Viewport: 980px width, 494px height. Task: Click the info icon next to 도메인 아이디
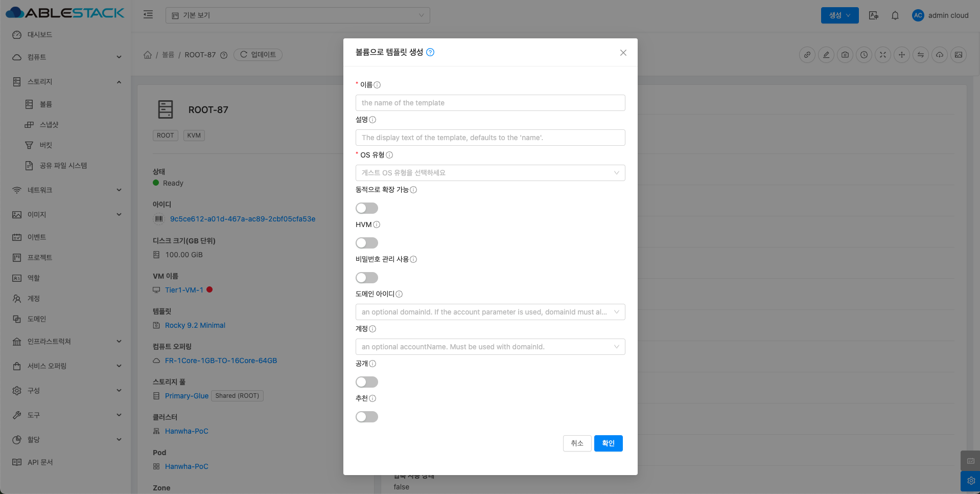point(399,294)
